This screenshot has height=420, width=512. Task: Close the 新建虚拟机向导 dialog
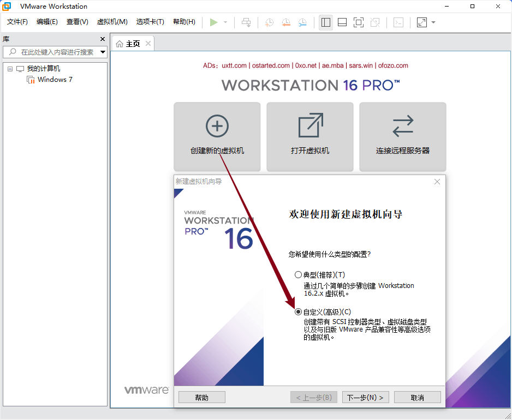(437, 182)
